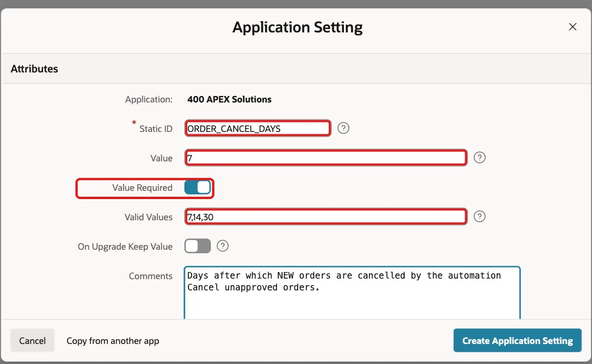Open help for On Upgrade Keep Value
Viewport: 592px width, 364px height.
click(x=223, y=246)
